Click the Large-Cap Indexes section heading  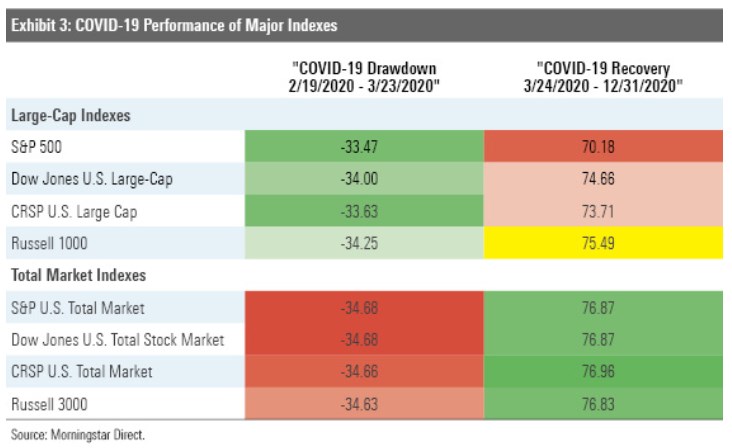(70, 115)
